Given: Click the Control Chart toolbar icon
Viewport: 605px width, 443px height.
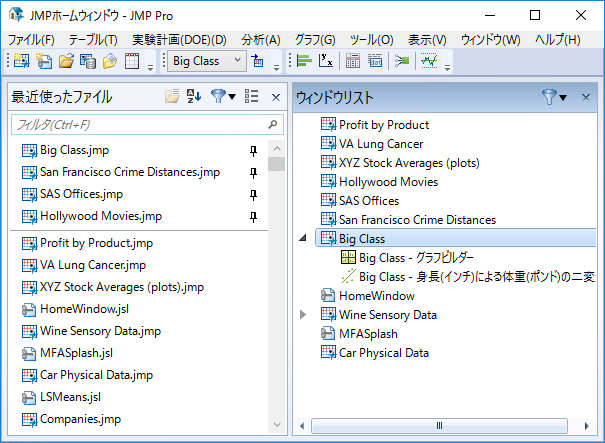Looking at the screenshot, I should tap(429, 61).
